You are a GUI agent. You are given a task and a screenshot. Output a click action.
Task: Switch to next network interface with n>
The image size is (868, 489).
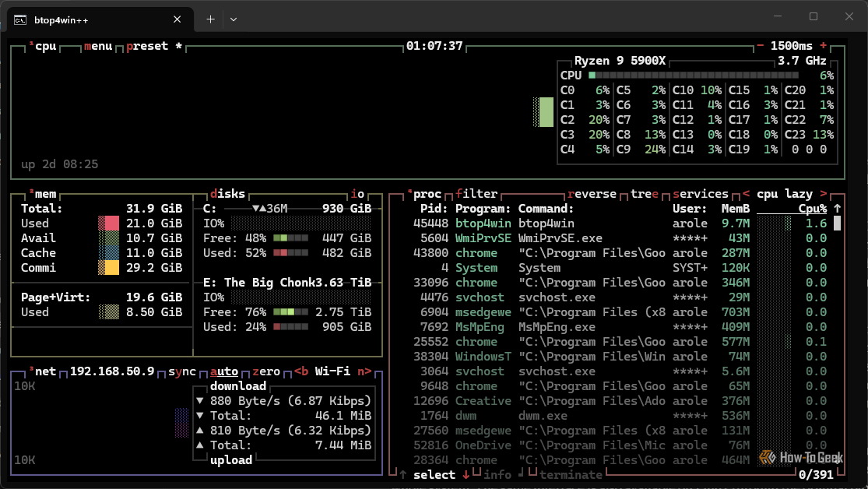coord(364,371)
